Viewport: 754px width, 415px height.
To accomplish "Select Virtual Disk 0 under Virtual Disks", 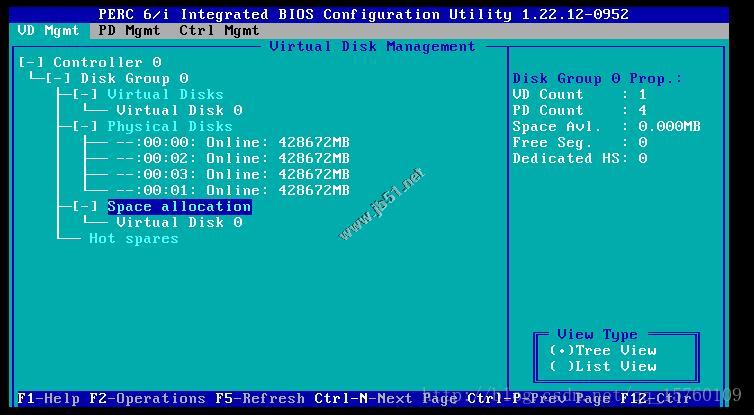I will (x=179, y=110).
